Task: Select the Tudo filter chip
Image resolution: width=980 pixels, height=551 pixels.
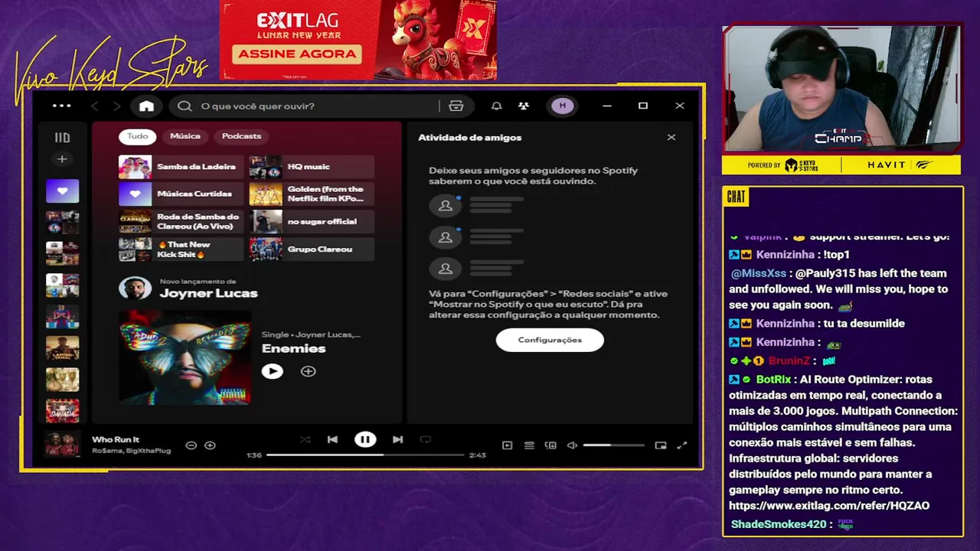Action: point(138,136)
